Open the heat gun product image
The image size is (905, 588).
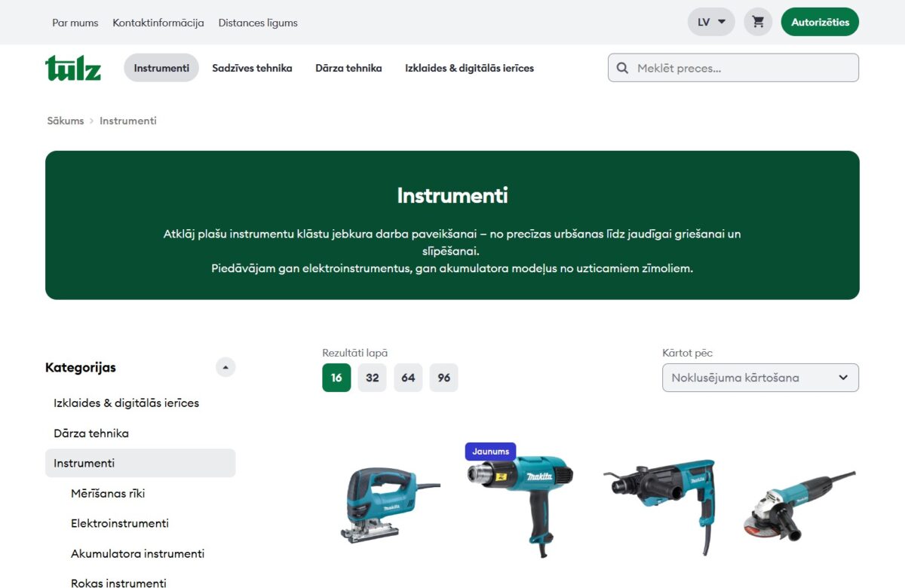pos(520,505)
